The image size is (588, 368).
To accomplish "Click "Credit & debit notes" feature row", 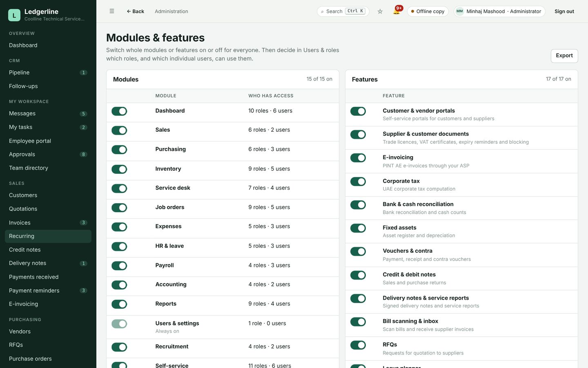I will click(x=461, y=278).
